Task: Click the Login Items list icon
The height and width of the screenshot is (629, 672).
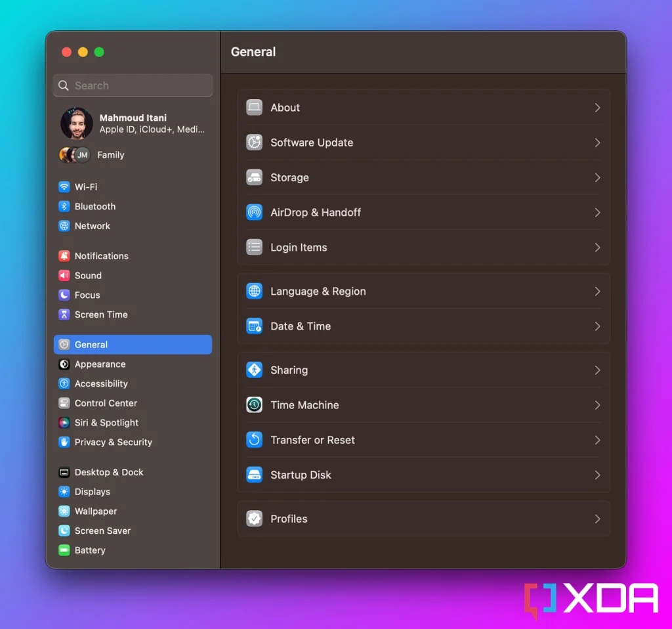Action: click(x=254, y=247)
